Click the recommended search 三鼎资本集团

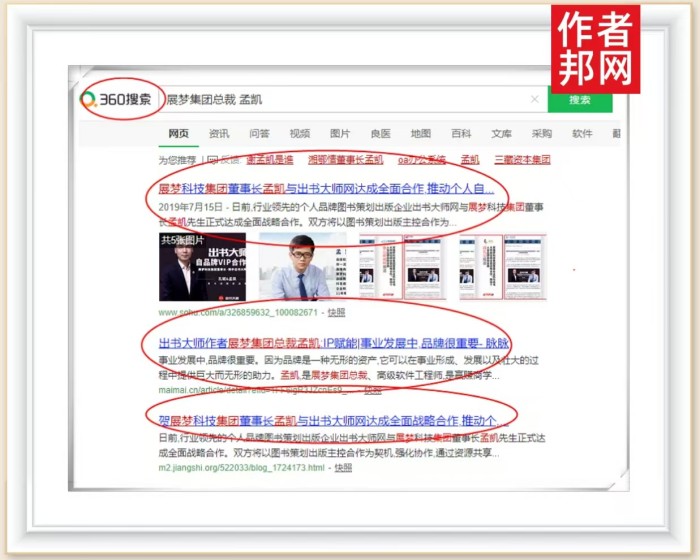[x=522, y=159]
